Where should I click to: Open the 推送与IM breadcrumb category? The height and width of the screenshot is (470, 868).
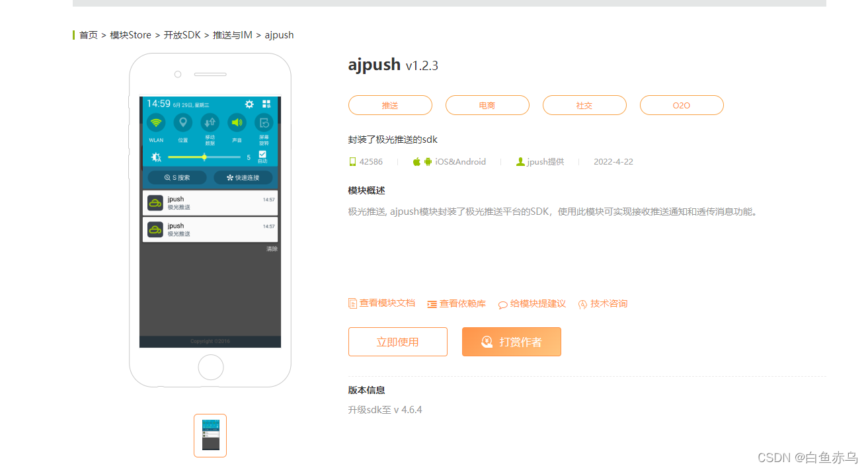pyautogui.click(x=233, y=35)
